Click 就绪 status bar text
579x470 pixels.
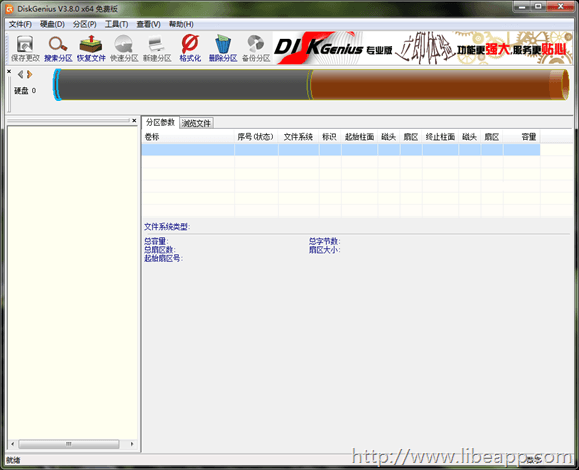(13, 460)
